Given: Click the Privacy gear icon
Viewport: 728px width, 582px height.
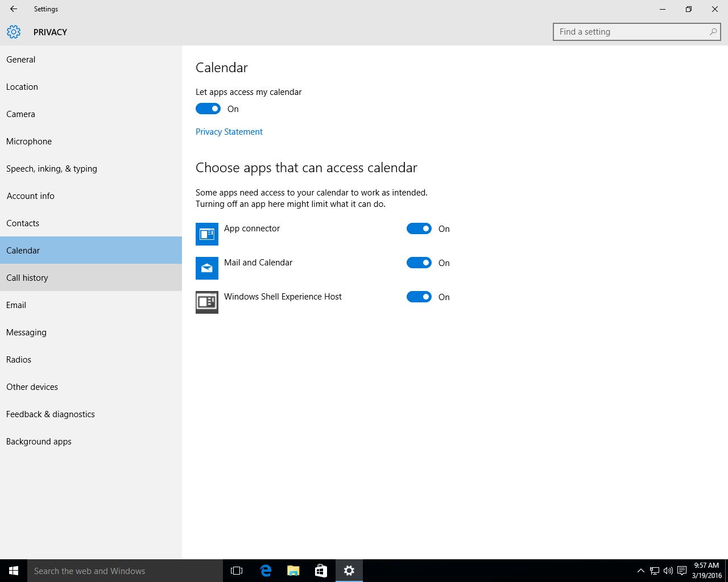Looking at the screenshot, I should coord(14,32).
